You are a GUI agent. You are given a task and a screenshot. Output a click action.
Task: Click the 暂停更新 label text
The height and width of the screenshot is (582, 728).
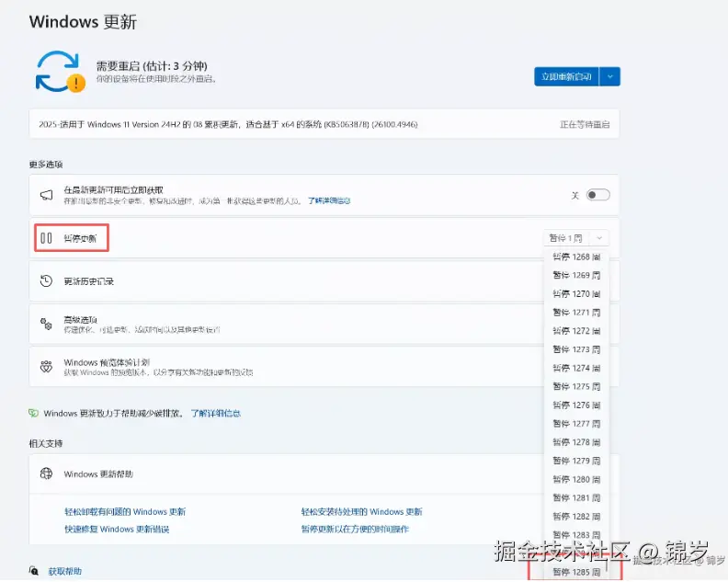coord(80,238)
